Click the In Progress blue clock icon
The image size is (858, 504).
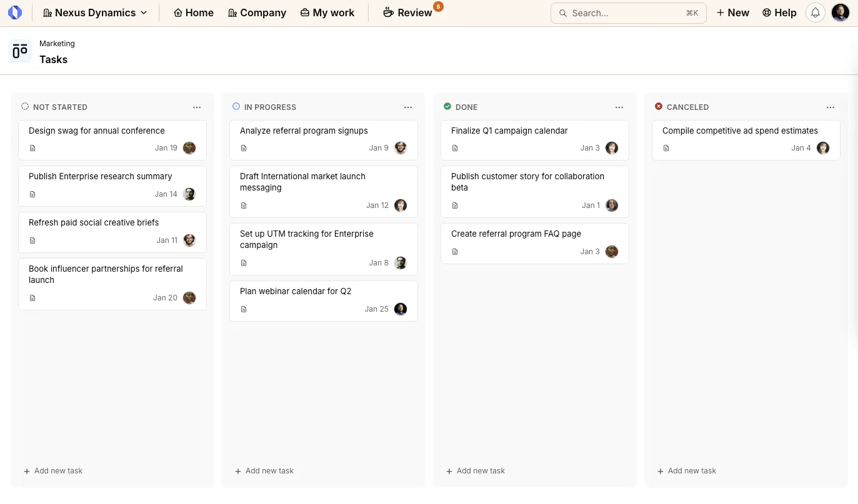tap(236, 106)
